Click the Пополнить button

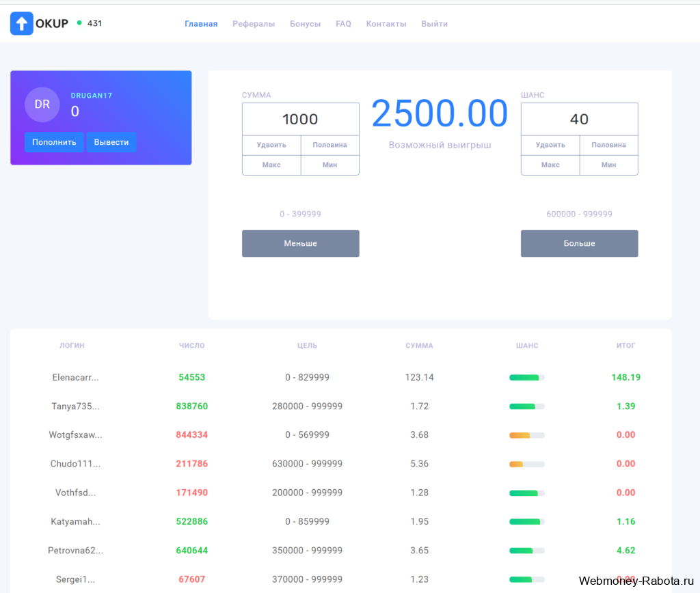tap(54, 142)
